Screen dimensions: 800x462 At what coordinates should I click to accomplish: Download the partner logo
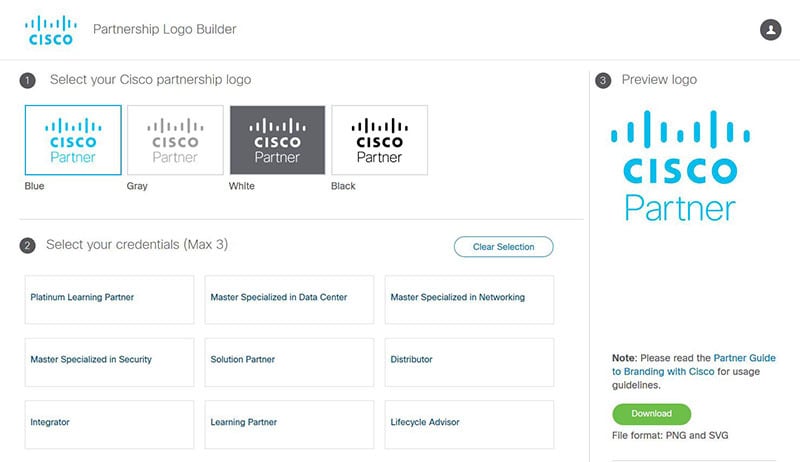click(x=652, y=414)
